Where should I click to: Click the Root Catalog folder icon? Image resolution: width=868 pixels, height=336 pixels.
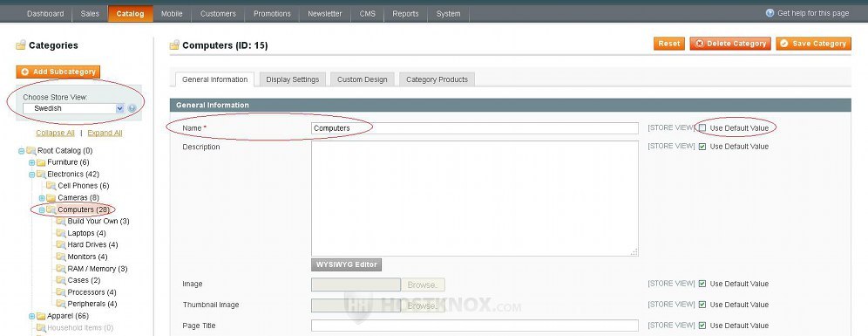pos(31,151)
